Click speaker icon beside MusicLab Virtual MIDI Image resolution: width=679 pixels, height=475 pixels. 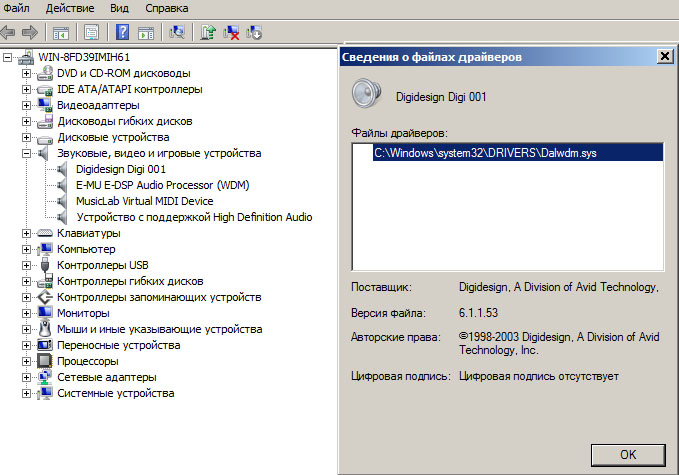click(62, 201)
